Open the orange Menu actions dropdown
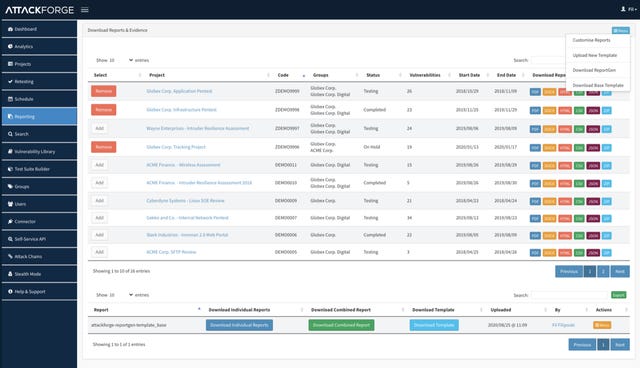 (x=602, y=325)
